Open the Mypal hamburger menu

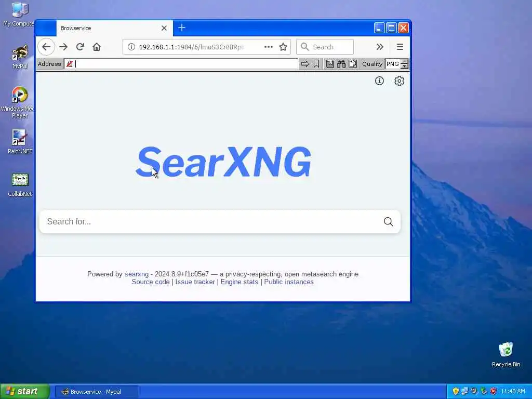point(400,47)
